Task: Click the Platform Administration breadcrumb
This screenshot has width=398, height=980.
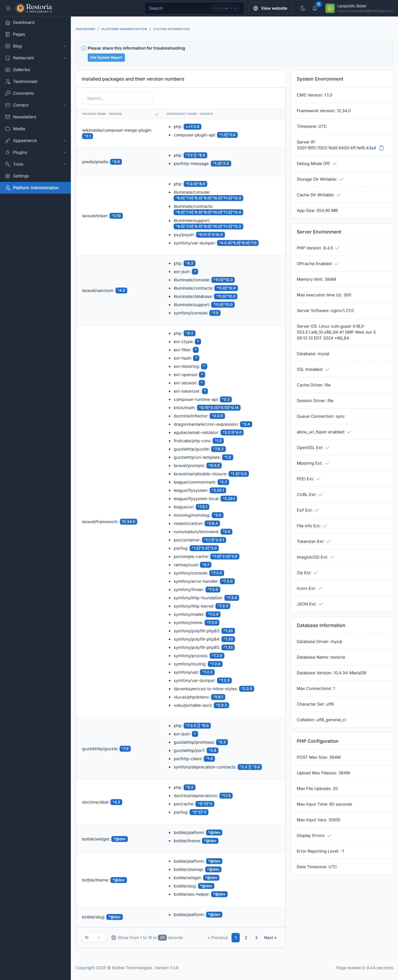Action: pyautogui.click(x=124, y=29)
